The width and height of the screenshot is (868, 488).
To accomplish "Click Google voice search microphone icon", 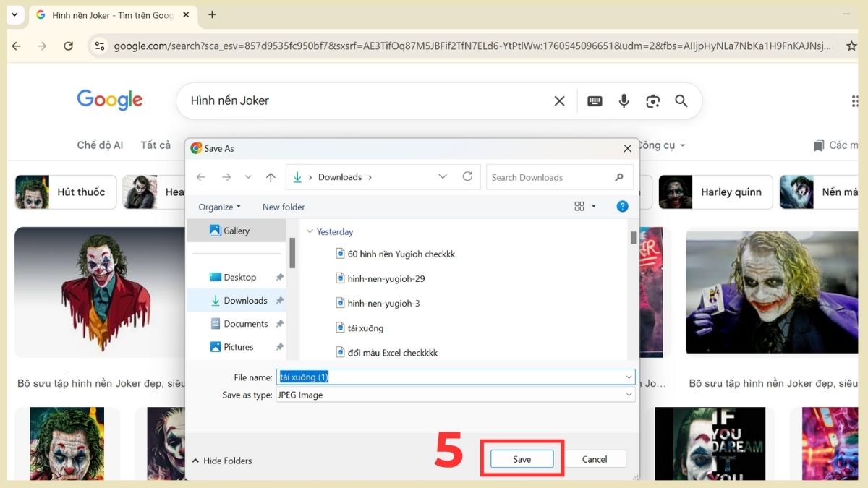I will point(624,101).
